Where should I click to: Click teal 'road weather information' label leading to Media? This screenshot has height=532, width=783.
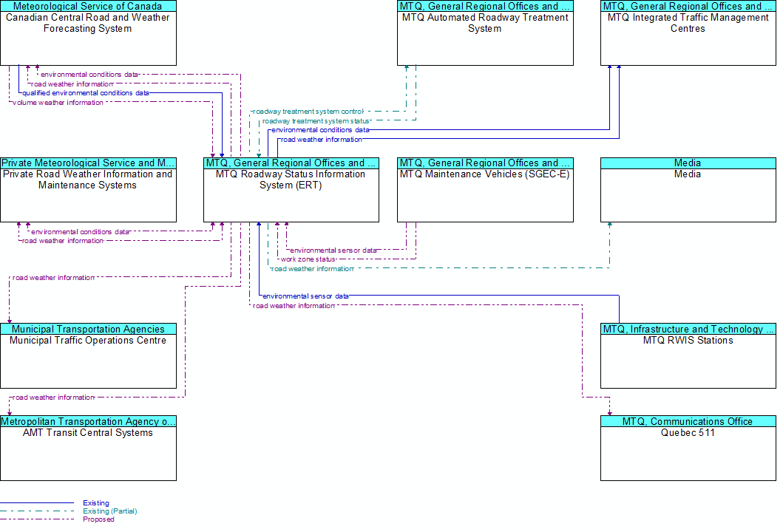coord(312,268)
